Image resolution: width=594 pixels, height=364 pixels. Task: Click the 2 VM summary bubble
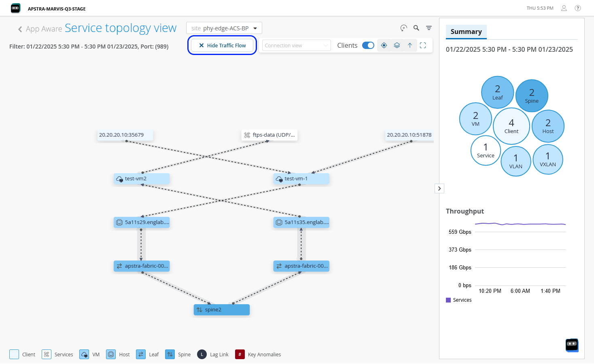[475, 119]
